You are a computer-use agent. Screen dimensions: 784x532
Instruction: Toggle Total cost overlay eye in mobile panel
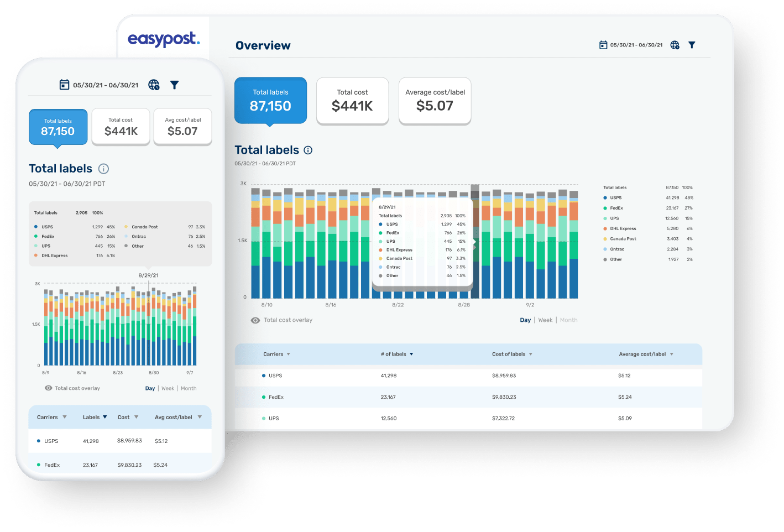49,388
